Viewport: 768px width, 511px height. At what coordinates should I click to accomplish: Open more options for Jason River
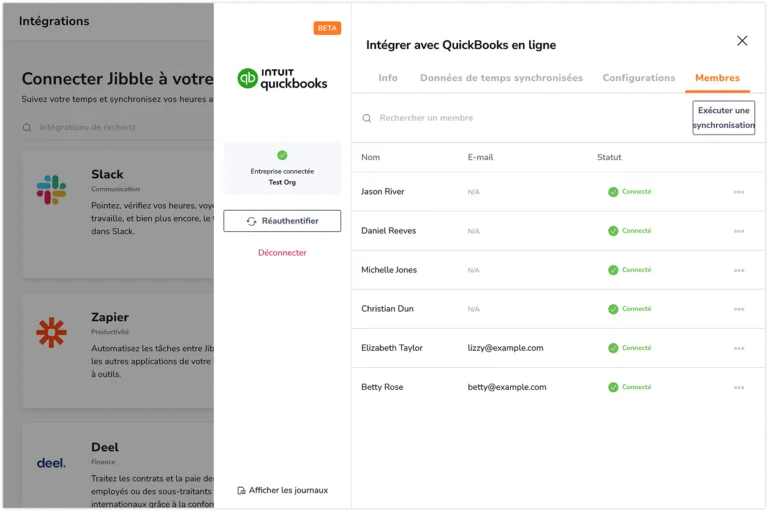point(739,192)
